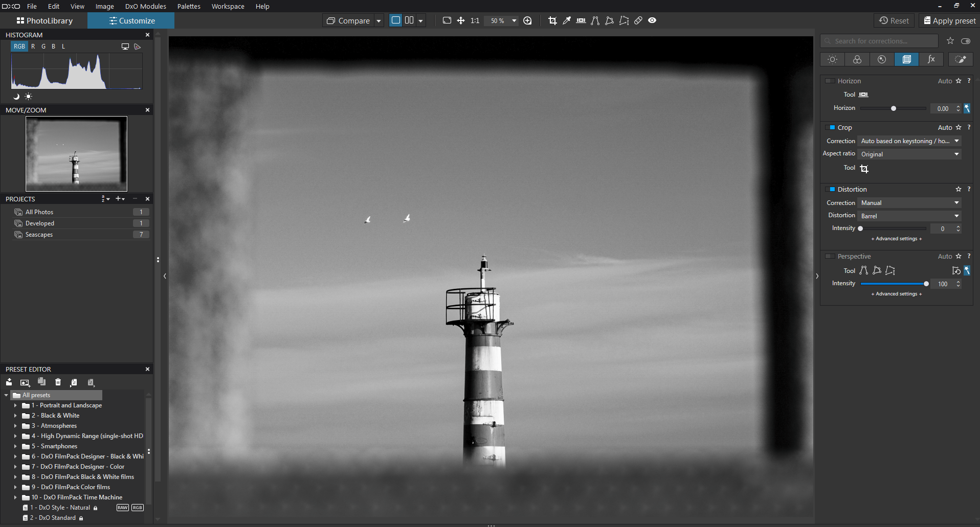The height and width of the screenshot is (527, 980).
Task: Enable the Horizon correction checkbox
Action: (830, 81)
